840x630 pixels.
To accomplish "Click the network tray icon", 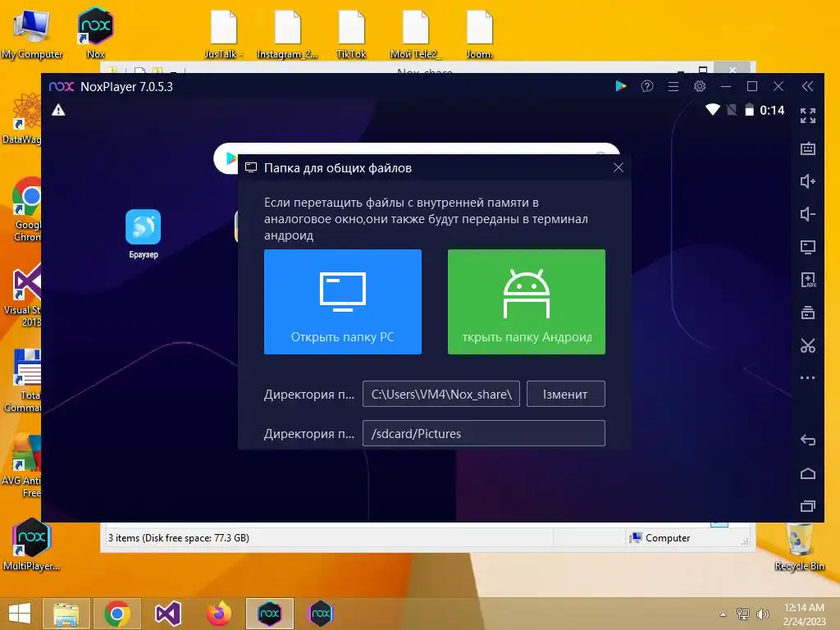I will click(x=743, y=614).
